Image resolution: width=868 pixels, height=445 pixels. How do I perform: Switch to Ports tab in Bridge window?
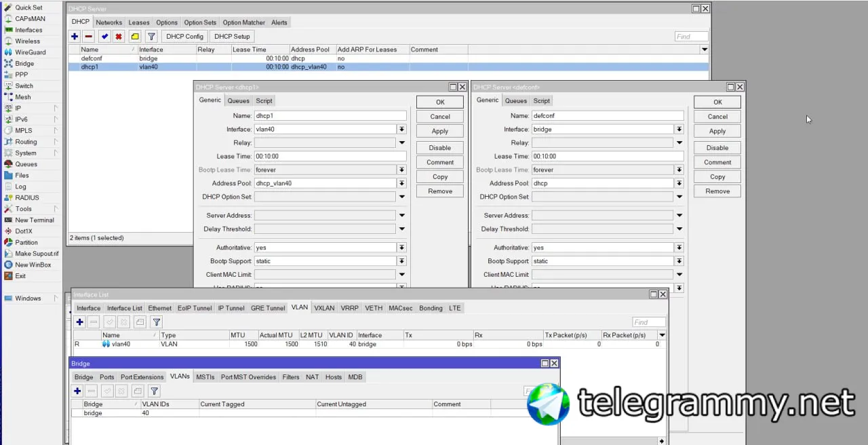107,377
